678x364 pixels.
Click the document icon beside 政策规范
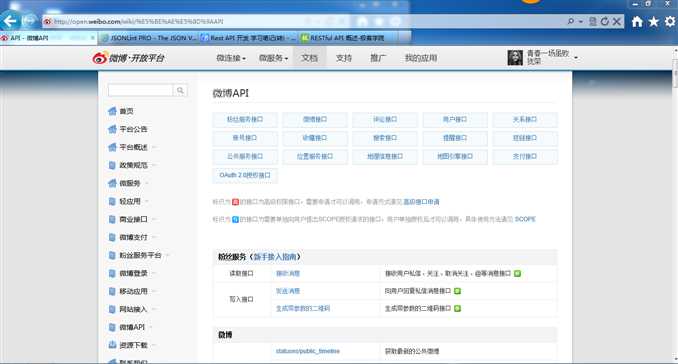click(x=112, y=165)
